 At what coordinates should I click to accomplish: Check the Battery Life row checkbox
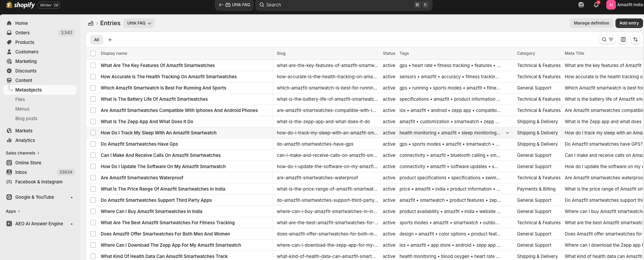pos(93,99)
